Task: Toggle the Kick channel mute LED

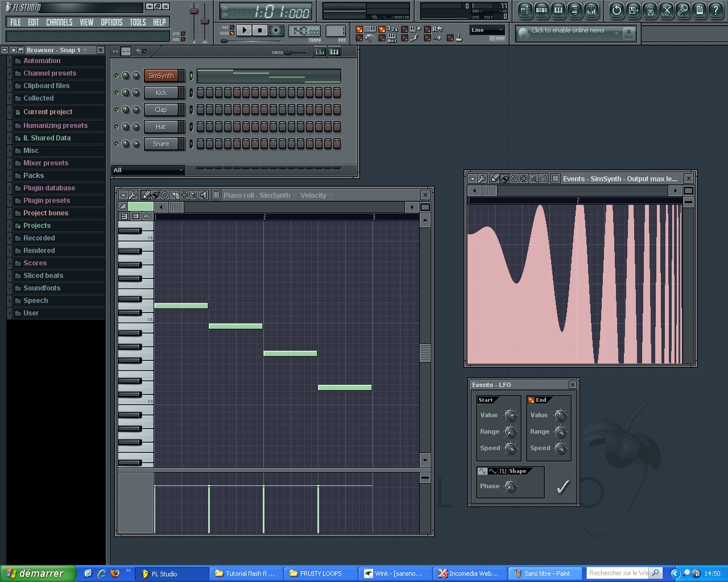Action: 117,93
